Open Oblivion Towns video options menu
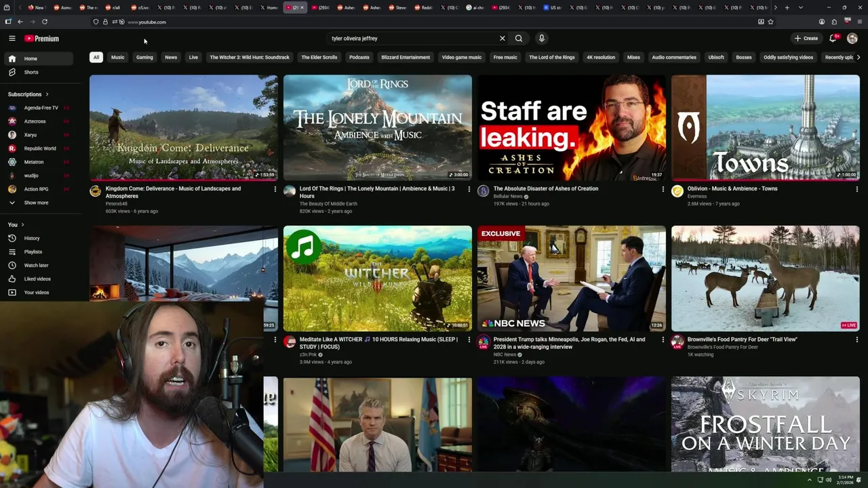 tap(856, 189)
